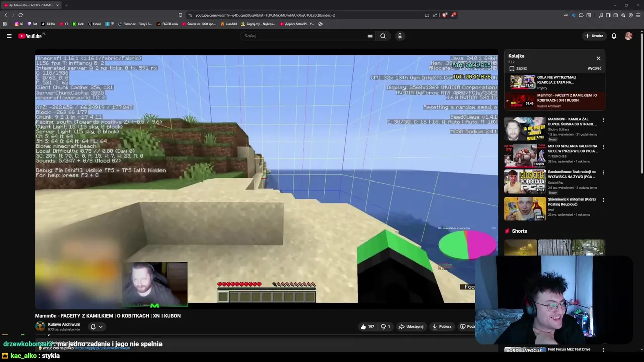The image size is (644, 362).
Task: Go to the YouTube home logo
Action: click(x=31, y=36)
